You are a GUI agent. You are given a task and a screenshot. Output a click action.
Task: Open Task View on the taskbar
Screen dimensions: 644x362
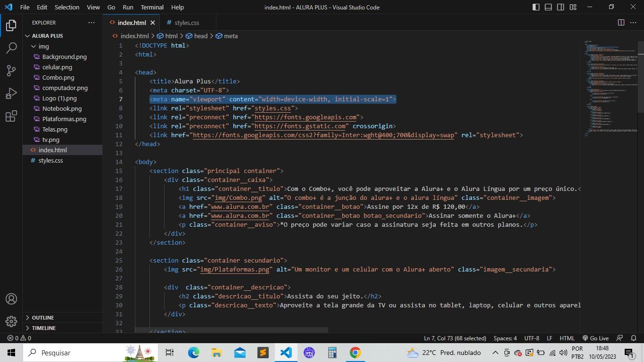coord(170,353)
